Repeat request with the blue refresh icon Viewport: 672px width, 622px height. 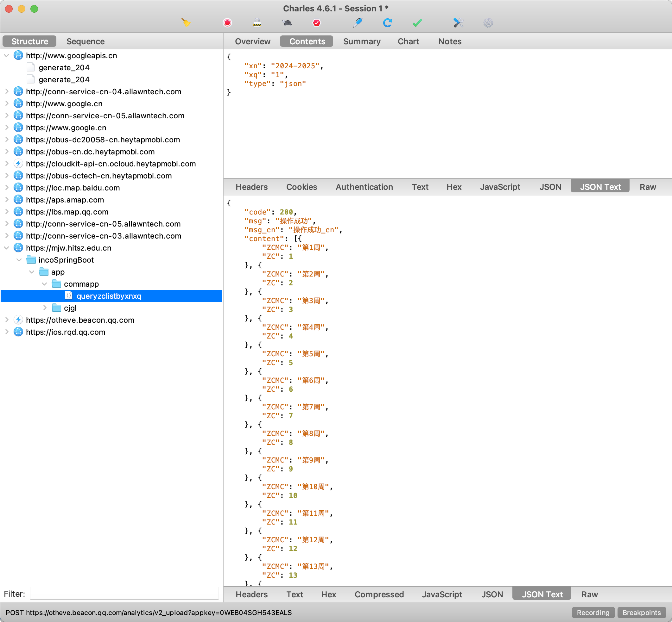coord(387,22)
